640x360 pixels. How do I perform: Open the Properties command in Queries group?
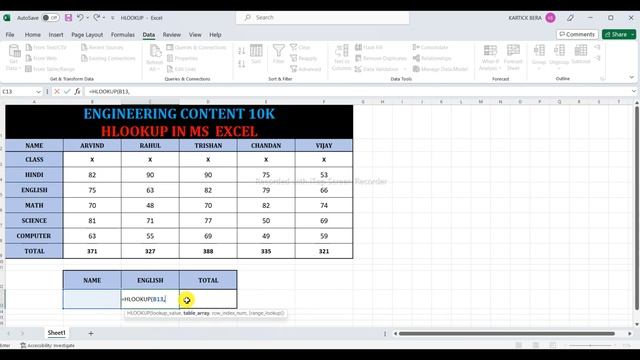tap(182, 58)
